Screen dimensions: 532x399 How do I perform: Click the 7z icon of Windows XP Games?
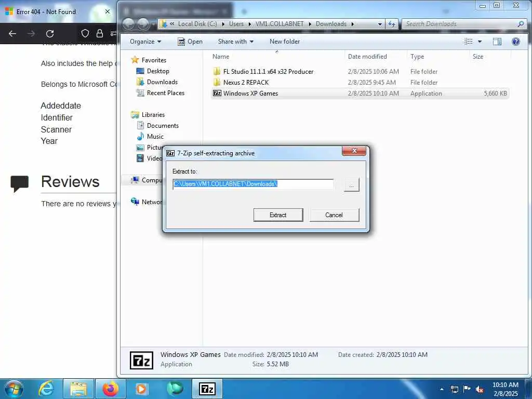pyautogui.click(x=217, y=94)
